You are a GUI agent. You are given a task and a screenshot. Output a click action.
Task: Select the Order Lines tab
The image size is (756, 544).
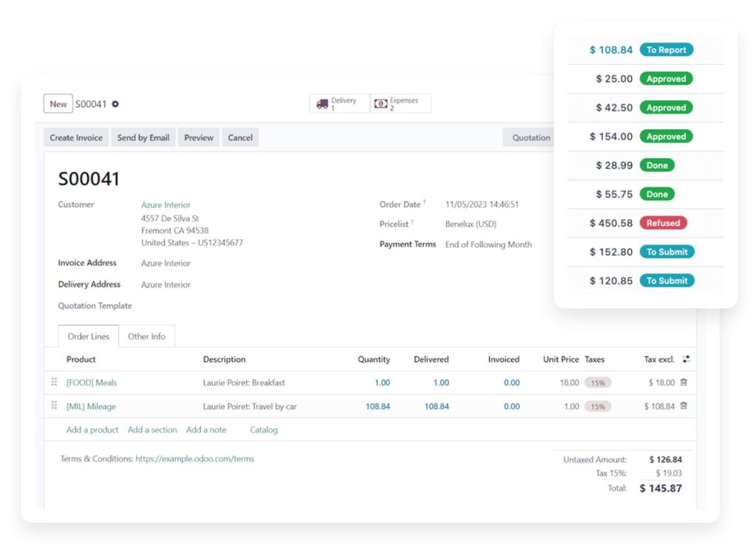pyautogui.click(x=89, y=337)
